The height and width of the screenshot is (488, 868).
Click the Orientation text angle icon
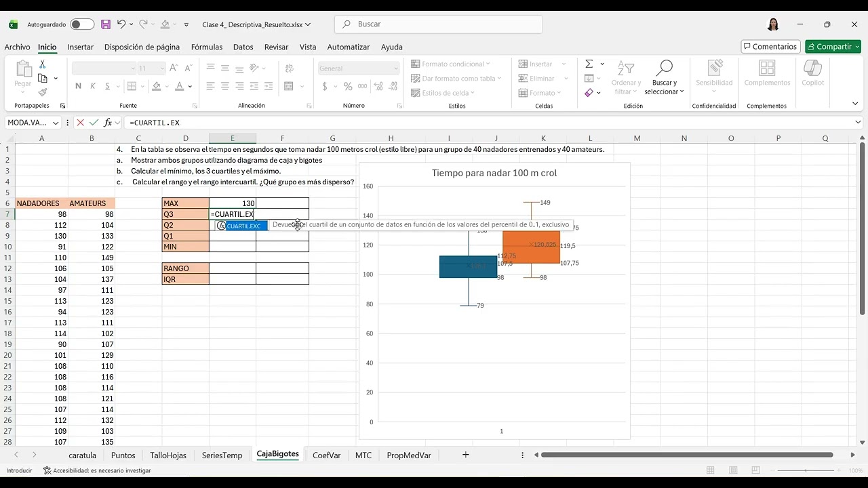click(x=255, y=68)
